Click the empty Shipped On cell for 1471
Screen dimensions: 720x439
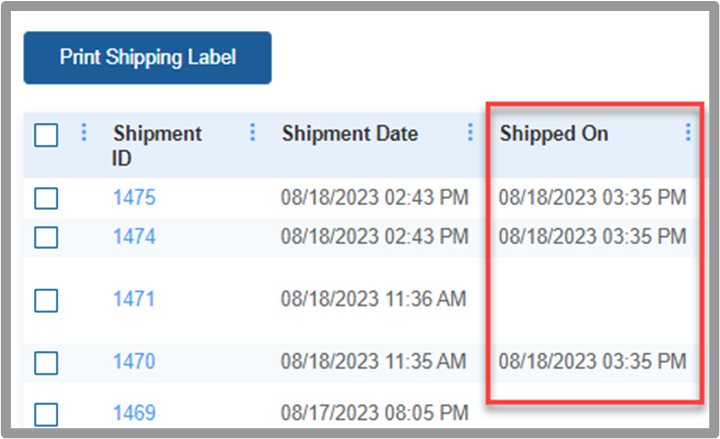pyautogui.click(x=592, y=300)
